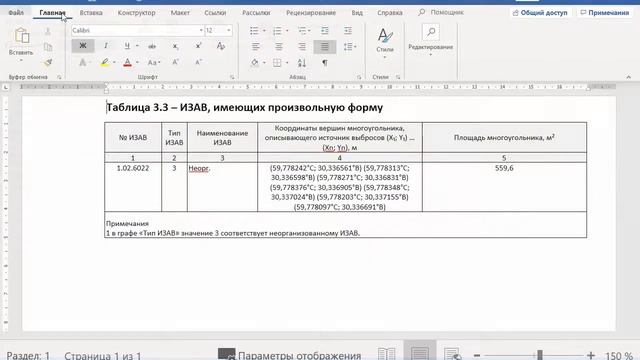This screenshot has height=360, width=640.
Task: Click Clear Formatting icon
Action: [x=221, y=46]
